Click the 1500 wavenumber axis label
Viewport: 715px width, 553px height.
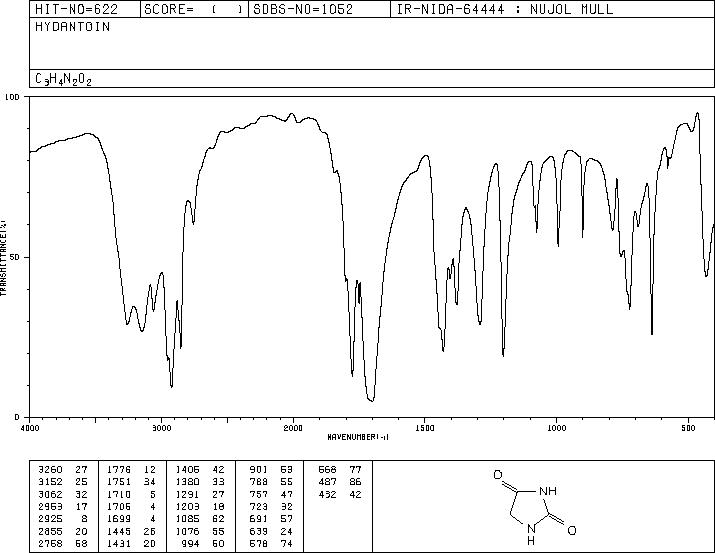coord(425,428)
